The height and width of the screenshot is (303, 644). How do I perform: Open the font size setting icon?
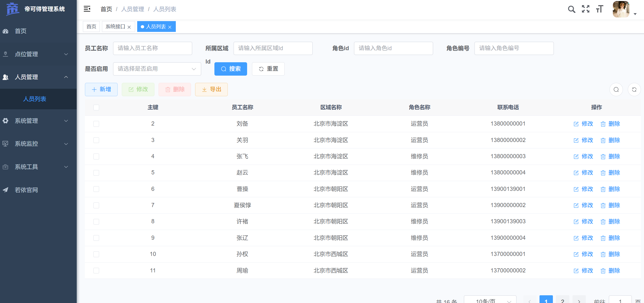click(x=599, y=9)
